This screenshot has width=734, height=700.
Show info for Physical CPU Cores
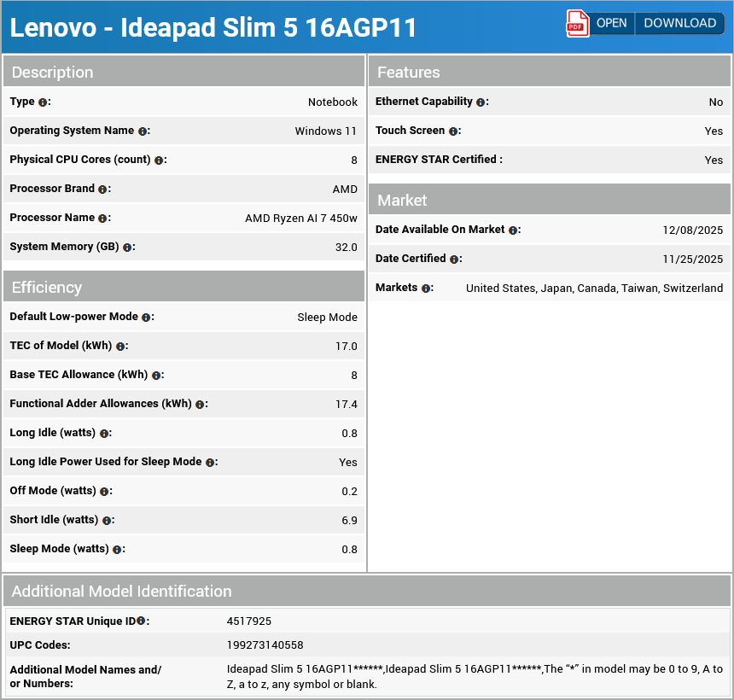[159, 160]
